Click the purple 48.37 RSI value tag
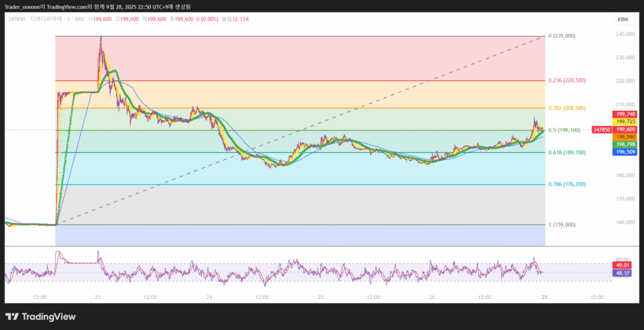This screenshot has width=644, height=330. pos(621,273)
